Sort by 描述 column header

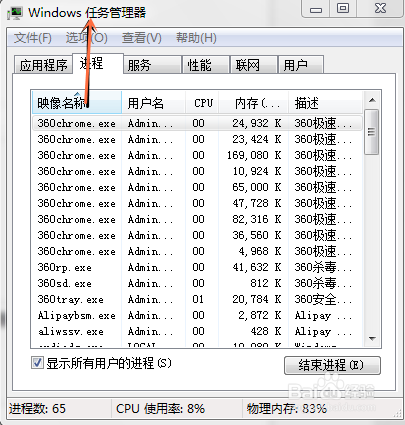coord(325,103)
